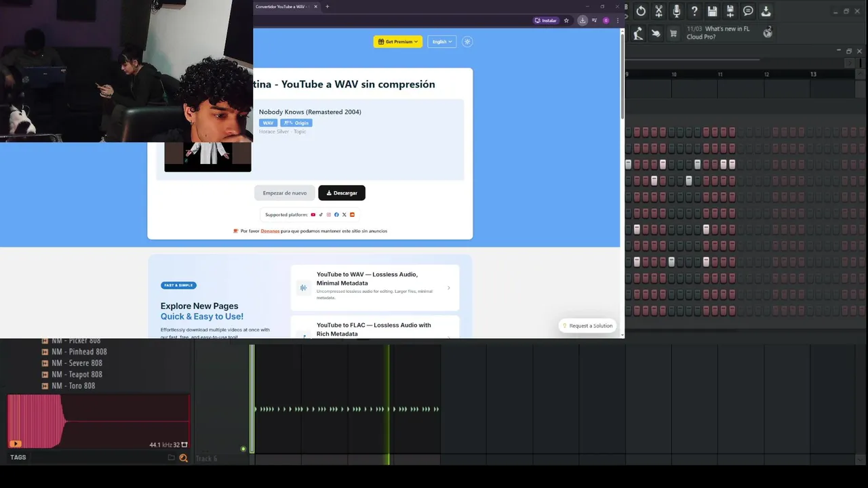Viewport: 868px width, 488px height.
Task: Click the web page vertical scrollbar
Action: 622,75
